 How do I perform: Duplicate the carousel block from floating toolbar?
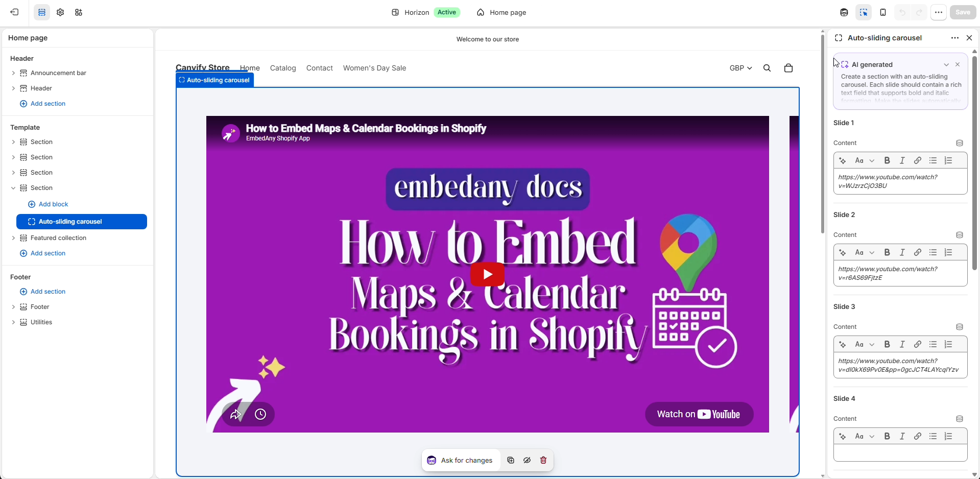point(511,460)
